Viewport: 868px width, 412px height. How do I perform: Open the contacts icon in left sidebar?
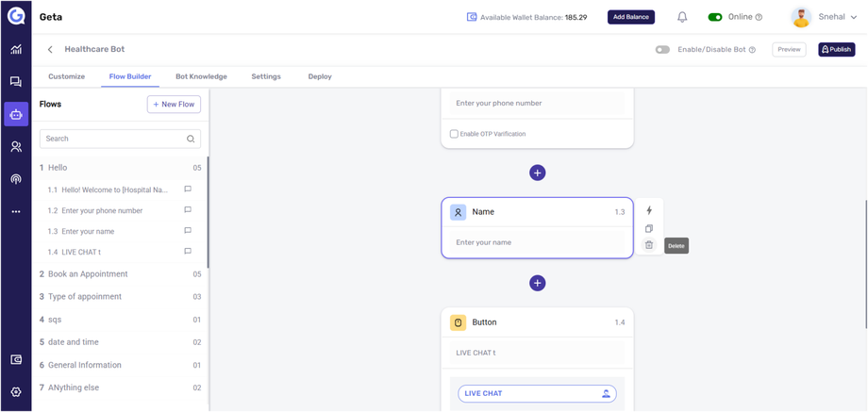pyautogui.click(x=16, y=147)
